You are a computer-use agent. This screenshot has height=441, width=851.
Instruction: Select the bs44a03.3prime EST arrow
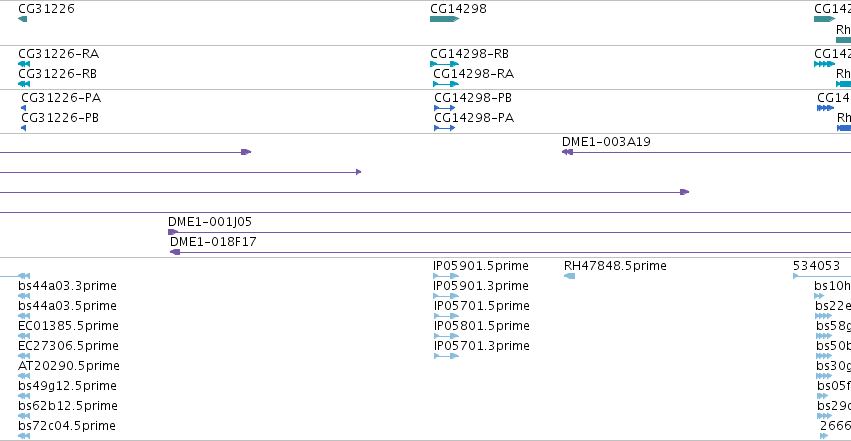pos(24,296)
